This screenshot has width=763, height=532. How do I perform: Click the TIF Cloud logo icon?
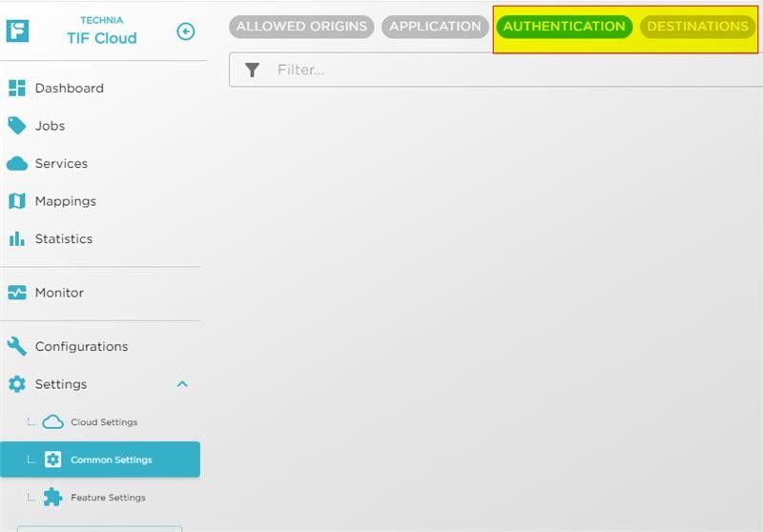pyautogui.click(x=17, y=31)
